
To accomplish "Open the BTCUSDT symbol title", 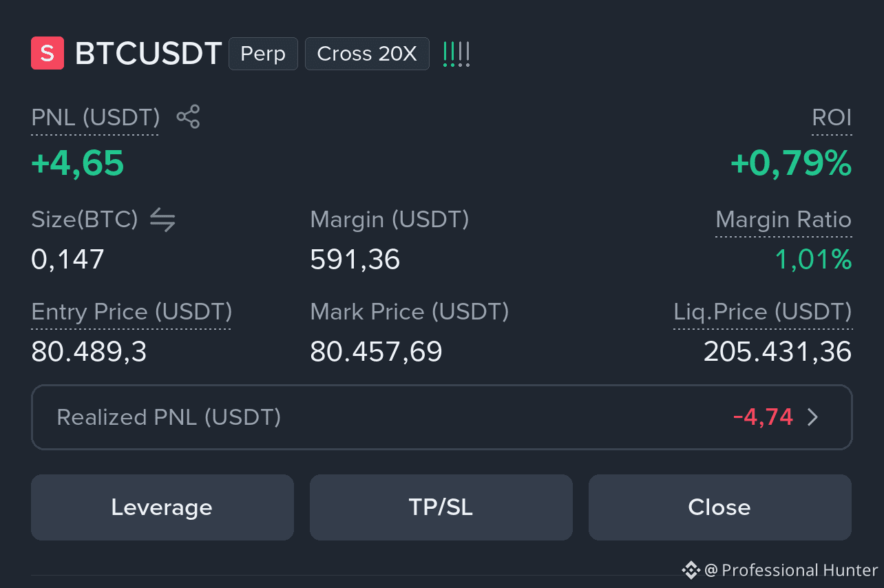I will (148, 54).
